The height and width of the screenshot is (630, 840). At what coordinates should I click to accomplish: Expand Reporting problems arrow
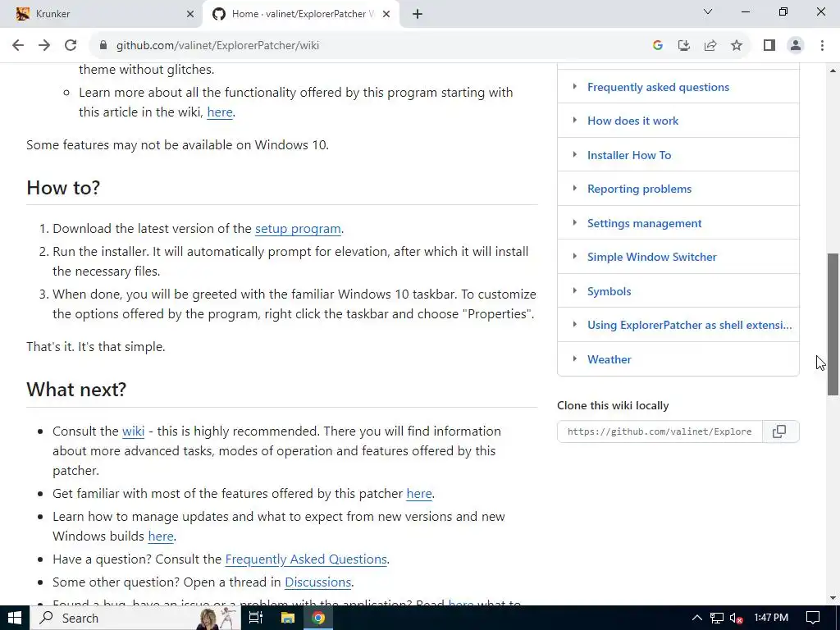pos(575,189)
